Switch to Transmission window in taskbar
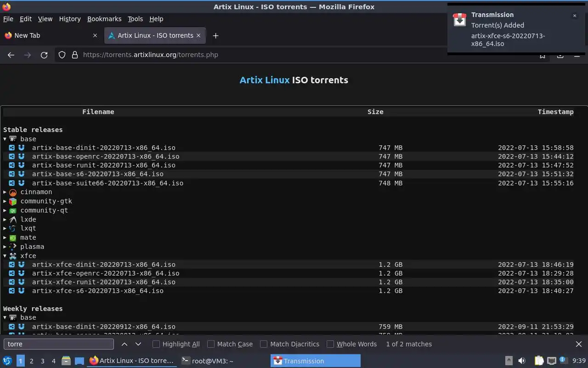The height and width of the screenshot is (368, 588). pos(316,361)
